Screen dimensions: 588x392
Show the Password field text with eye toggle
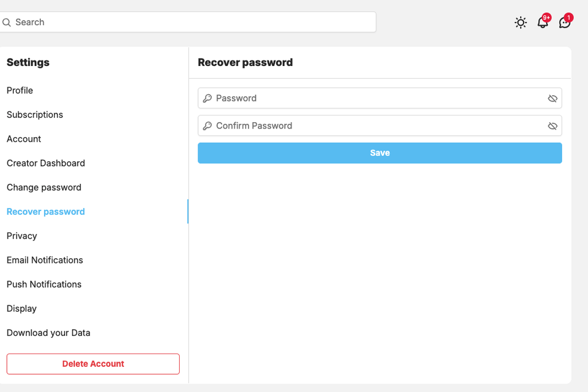[x=552, y=98]
